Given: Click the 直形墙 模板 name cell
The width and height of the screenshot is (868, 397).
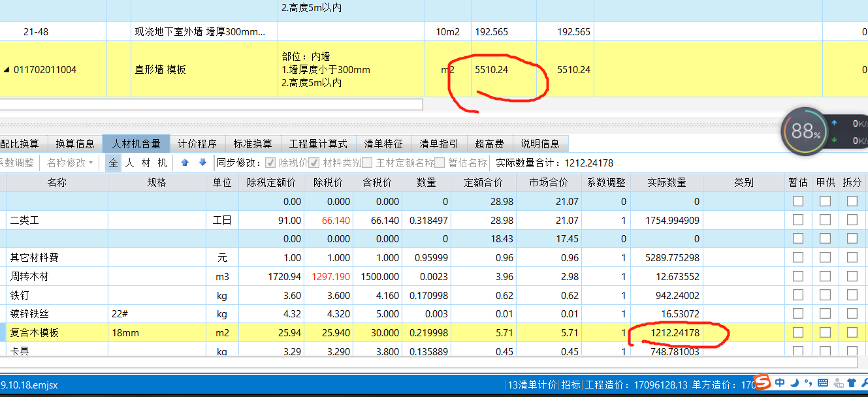Looking at the screenshot, I should point(204,70).
